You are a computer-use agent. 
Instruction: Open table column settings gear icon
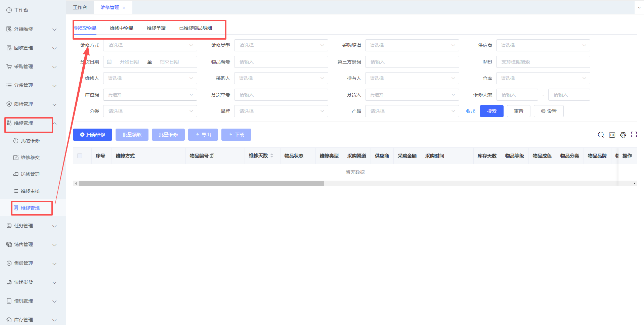tap(623, 135)
